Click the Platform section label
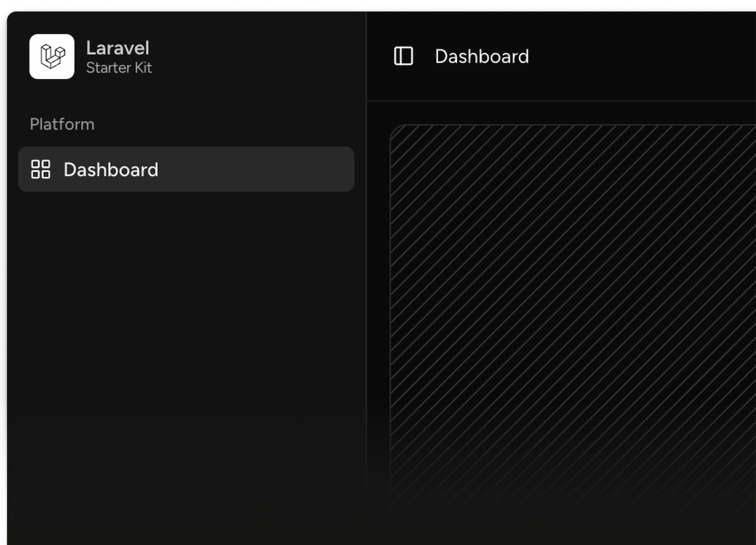The image size is (756, 545). coord(62,124)
